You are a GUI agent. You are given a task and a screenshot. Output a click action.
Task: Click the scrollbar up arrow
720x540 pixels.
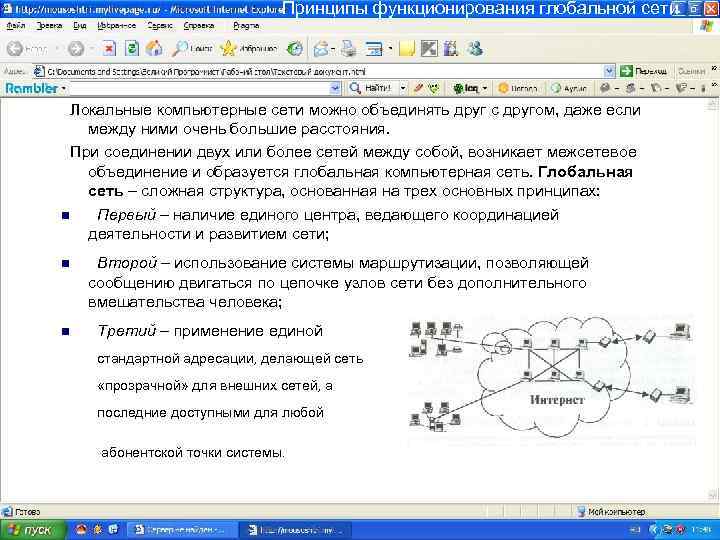click(x=712, y=105)
